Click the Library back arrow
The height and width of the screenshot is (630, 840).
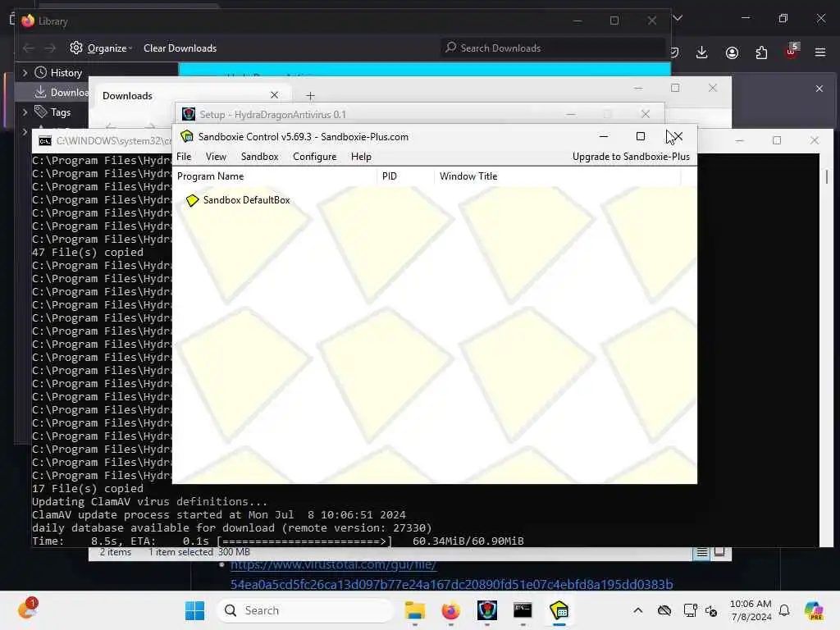[x=29, y=48]
